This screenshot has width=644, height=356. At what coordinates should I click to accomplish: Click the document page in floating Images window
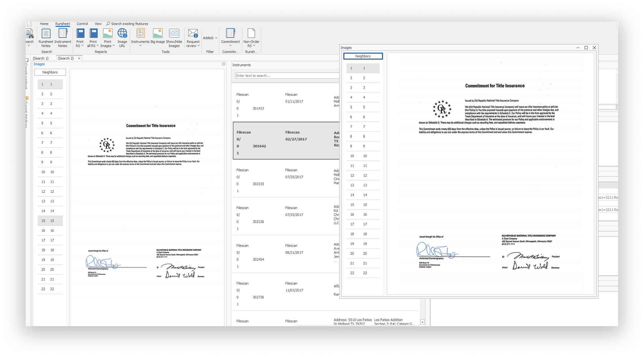point(491,174)
